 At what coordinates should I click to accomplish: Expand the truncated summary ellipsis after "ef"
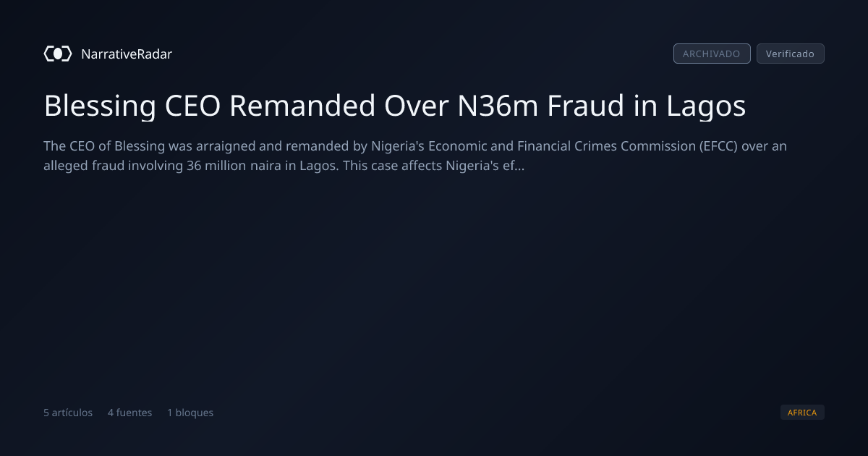(x=519, y=166)
